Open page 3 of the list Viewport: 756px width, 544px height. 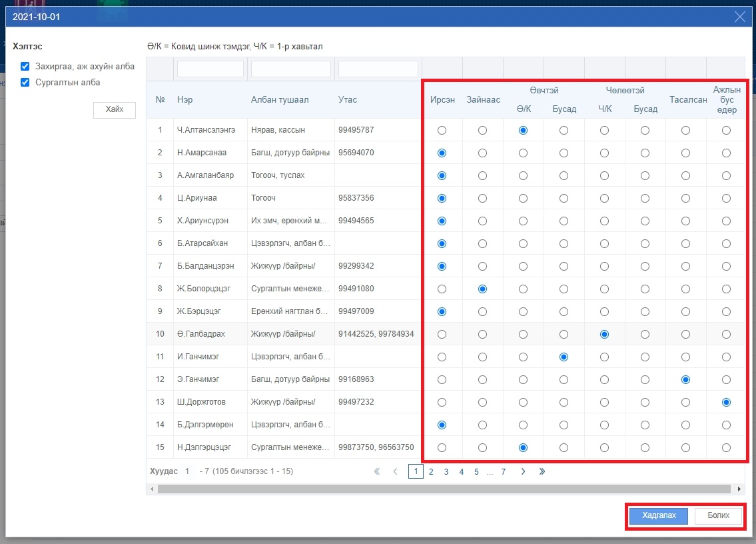pyautogui.click(x=446, y=471)
